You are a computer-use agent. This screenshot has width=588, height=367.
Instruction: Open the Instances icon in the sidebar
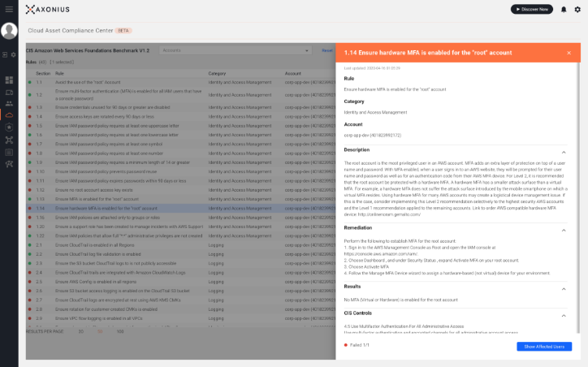point(9,164)
